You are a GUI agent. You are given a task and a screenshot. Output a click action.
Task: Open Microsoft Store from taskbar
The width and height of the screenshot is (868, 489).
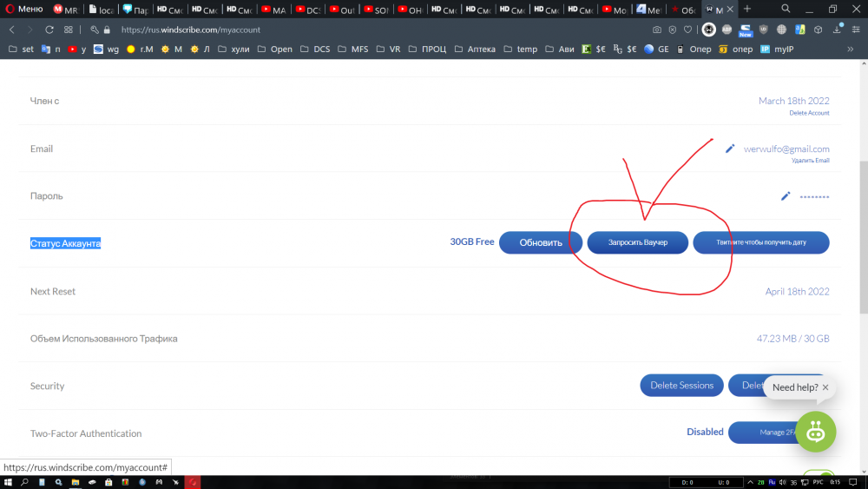(108, 482)
